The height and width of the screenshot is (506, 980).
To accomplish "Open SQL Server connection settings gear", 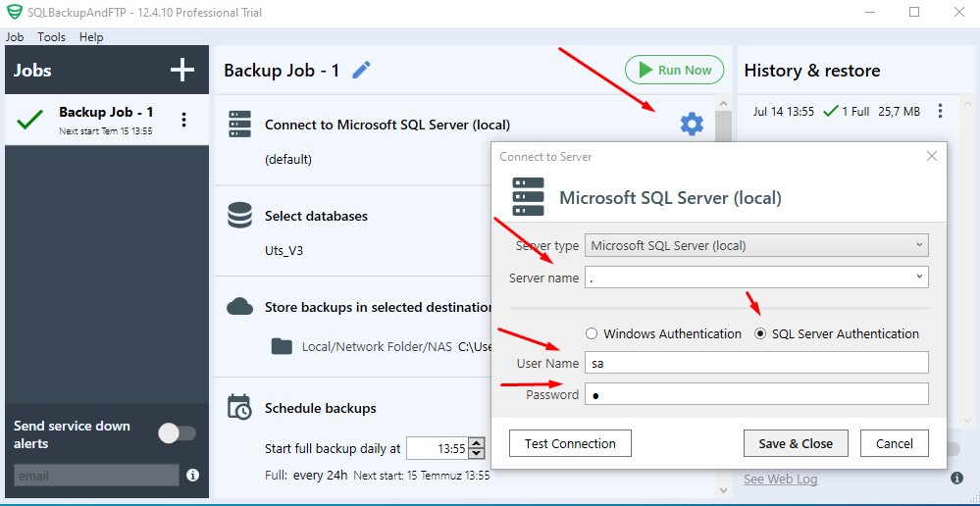I will coord(692,125).
